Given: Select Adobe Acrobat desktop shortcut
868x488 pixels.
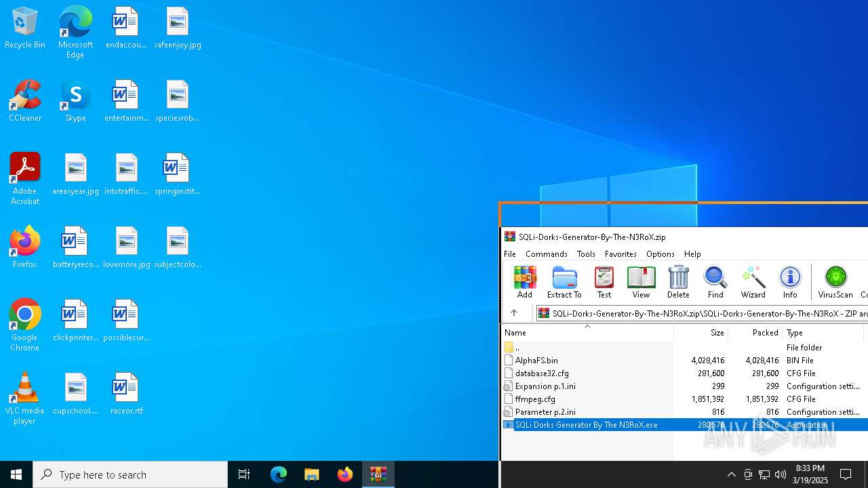Looking at the screenshot, I should click(25, 179).
